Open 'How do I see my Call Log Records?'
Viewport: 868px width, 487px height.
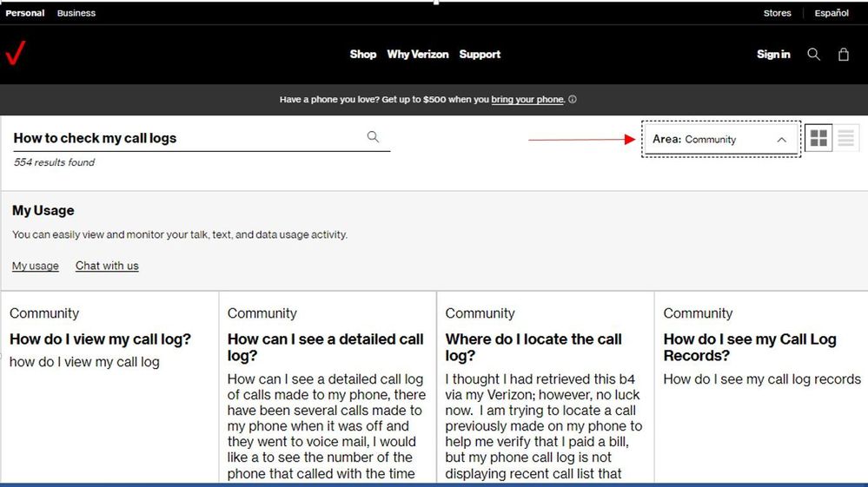pyautogui.click(x=750, y=347)
